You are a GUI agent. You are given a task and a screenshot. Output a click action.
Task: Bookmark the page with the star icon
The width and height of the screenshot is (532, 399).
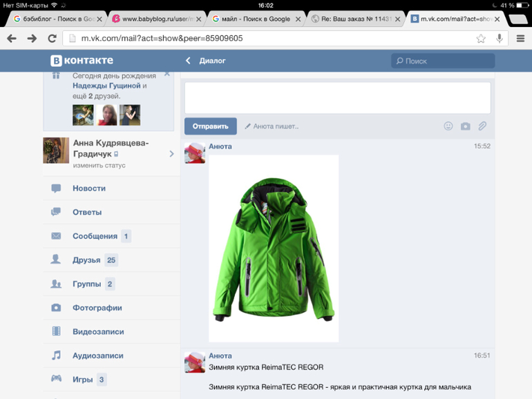click(481, 39)
